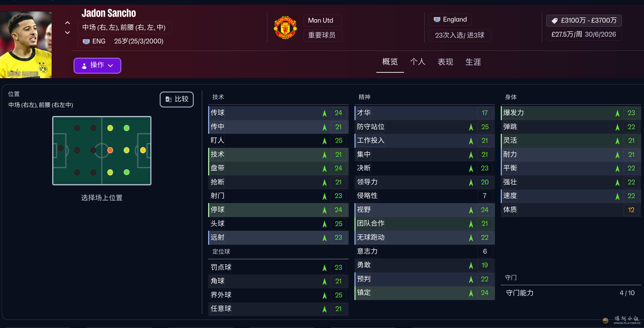This screenshot has width=644, height=328.
Task: Click Jadon Sancho's portrait photo
Action: tap(26, 44)
